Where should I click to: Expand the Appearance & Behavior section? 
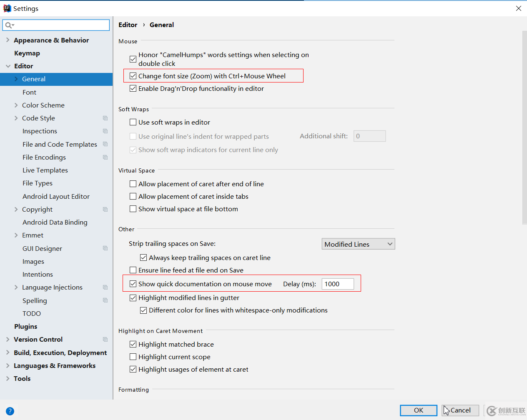click(x=8, y=40)
